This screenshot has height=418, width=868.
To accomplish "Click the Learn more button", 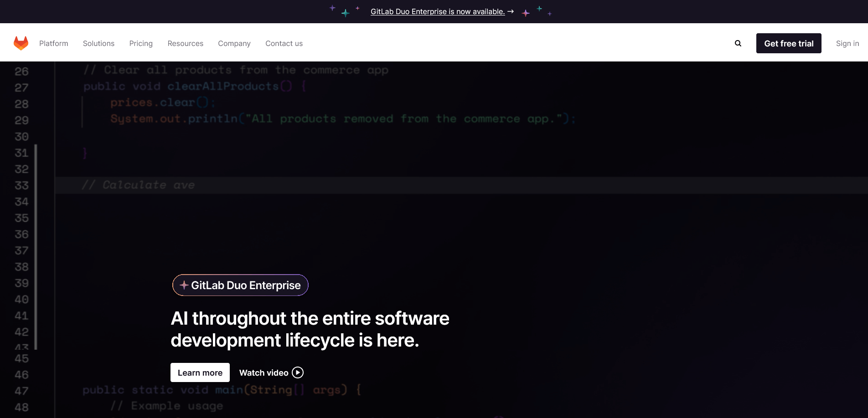I will pos(200,372).
